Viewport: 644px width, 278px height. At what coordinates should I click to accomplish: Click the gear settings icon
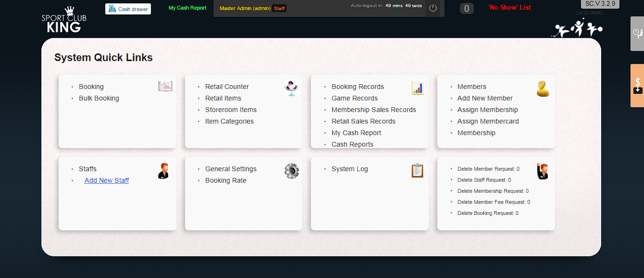point(292,171)
